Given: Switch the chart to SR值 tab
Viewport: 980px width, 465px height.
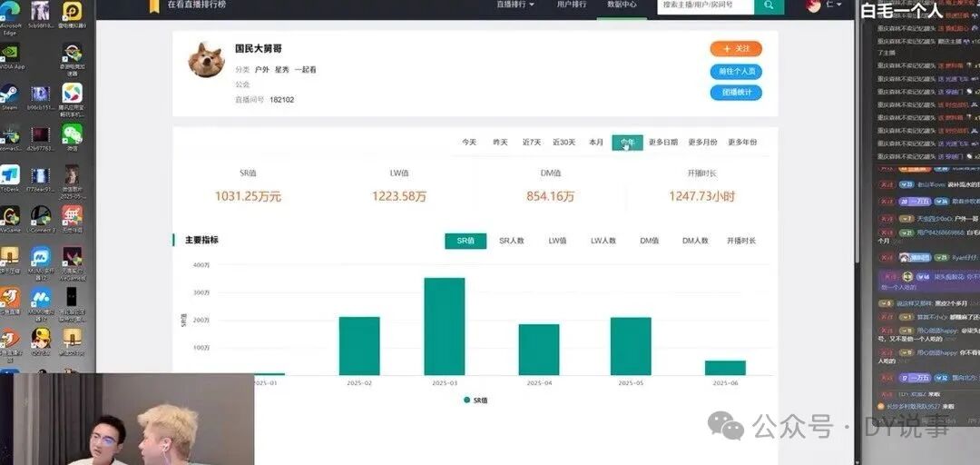Looking at the screenshot, I should pyautogui.click(x=465, y=241).
